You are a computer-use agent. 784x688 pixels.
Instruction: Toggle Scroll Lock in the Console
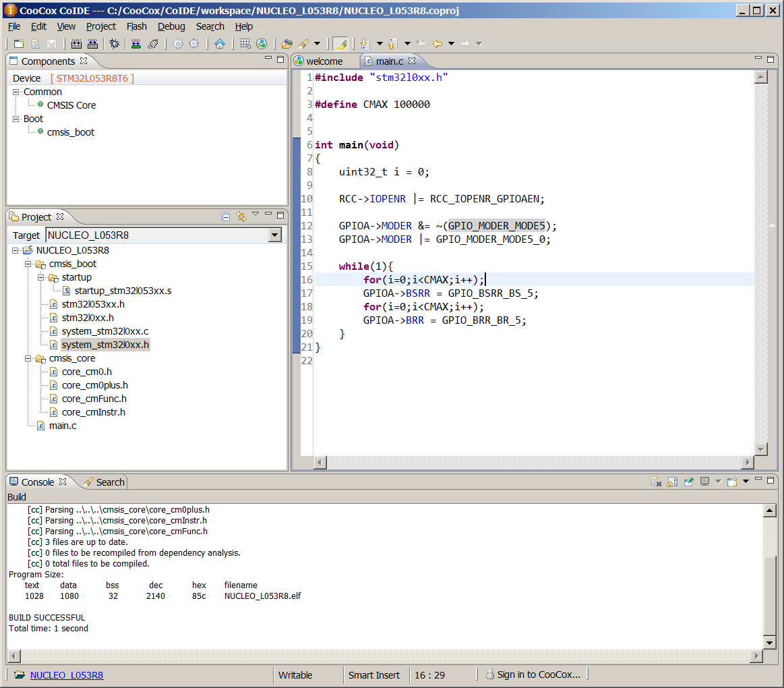click(672, 482)
